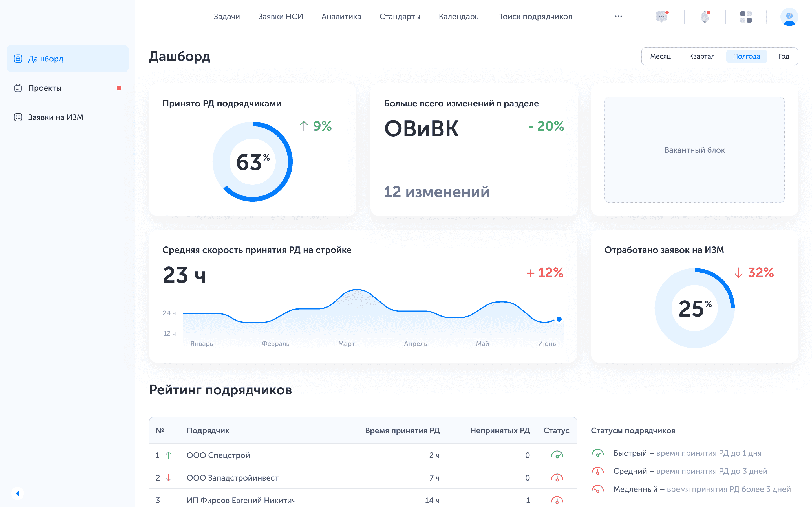Select the Месяц period option
The image size is (812, 507).
660,56
